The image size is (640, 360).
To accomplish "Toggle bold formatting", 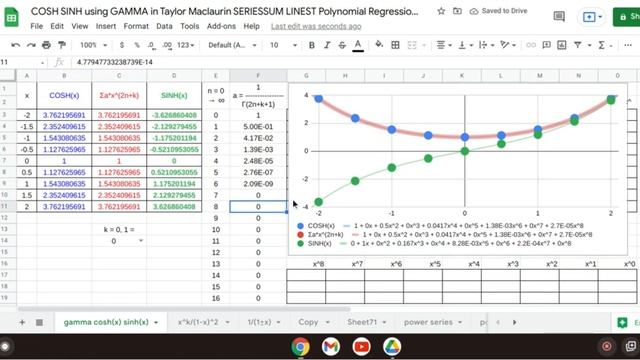I will (311, 45).
